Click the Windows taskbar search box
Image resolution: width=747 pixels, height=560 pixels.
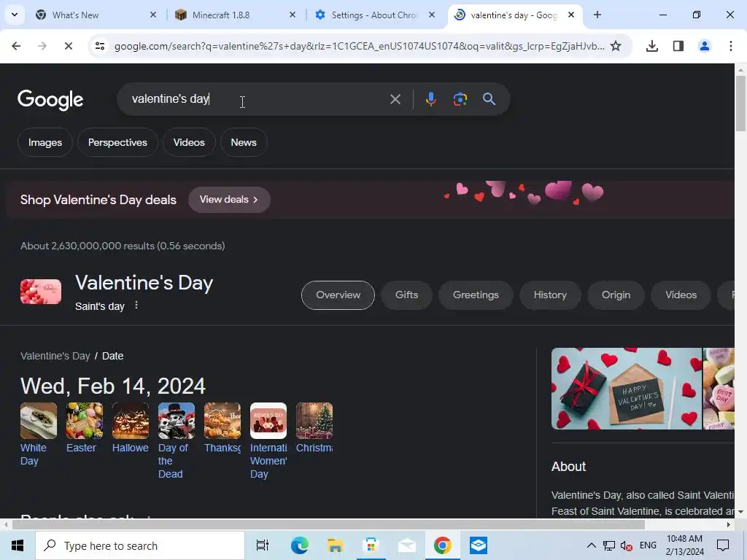[140, 545]
